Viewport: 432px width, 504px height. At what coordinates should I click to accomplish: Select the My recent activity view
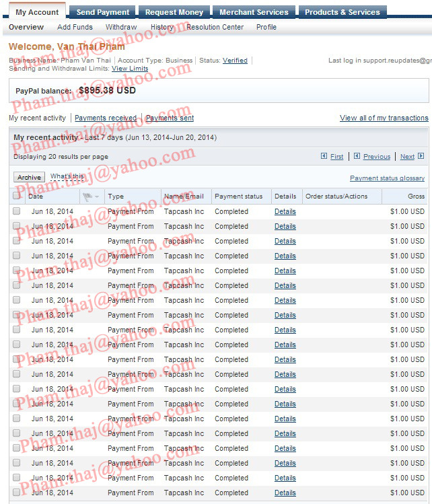pos(37,118)
